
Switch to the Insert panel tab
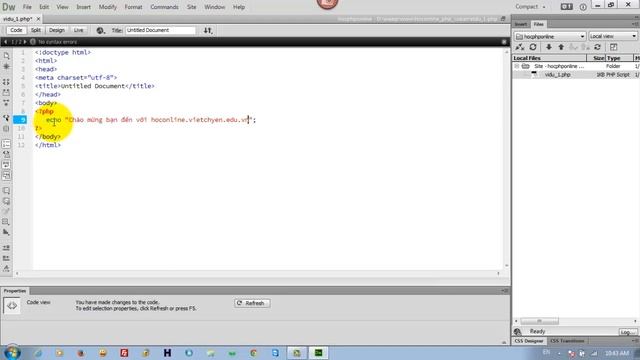tap(521, 24)
